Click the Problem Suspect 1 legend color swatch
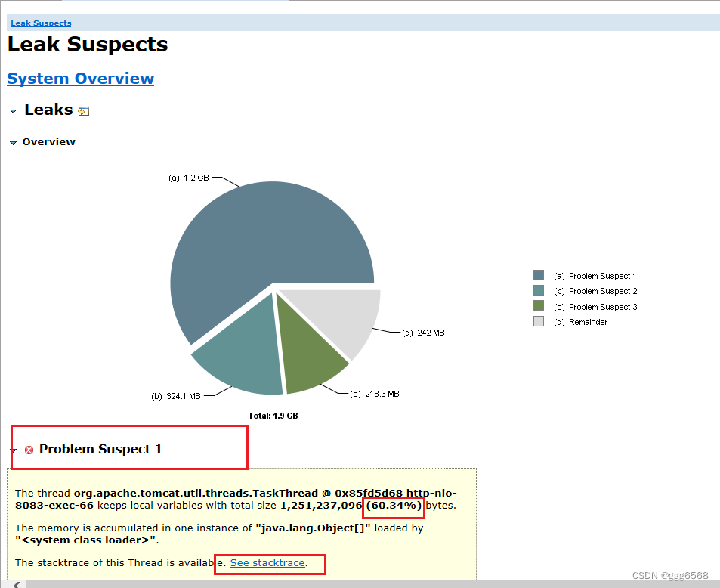720x588 pixels. tap(539, 275)
